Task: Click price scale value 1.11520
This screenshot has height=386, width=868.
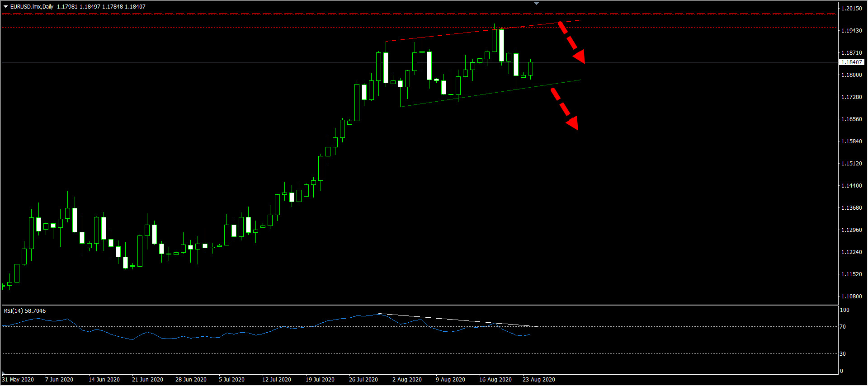Action: click(x=852, y=274)
